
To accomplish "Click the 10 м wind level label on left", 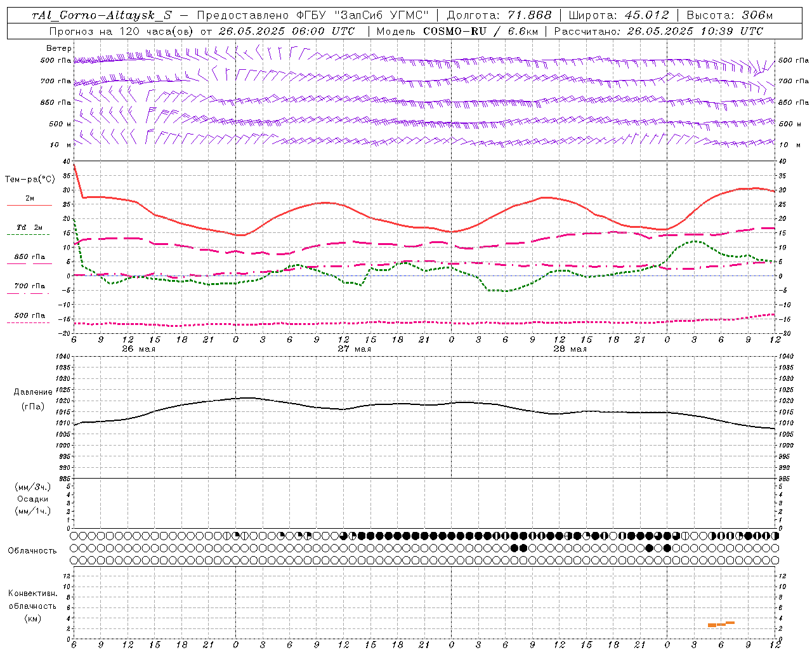I will [x=62, y=145].
